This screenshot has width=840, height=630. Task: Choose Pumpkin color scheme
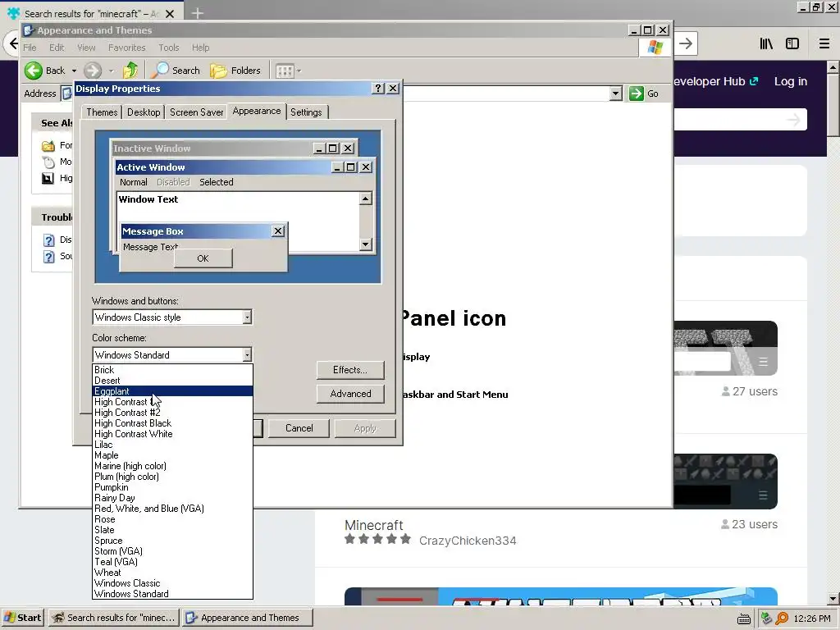[x=172, y=487]
